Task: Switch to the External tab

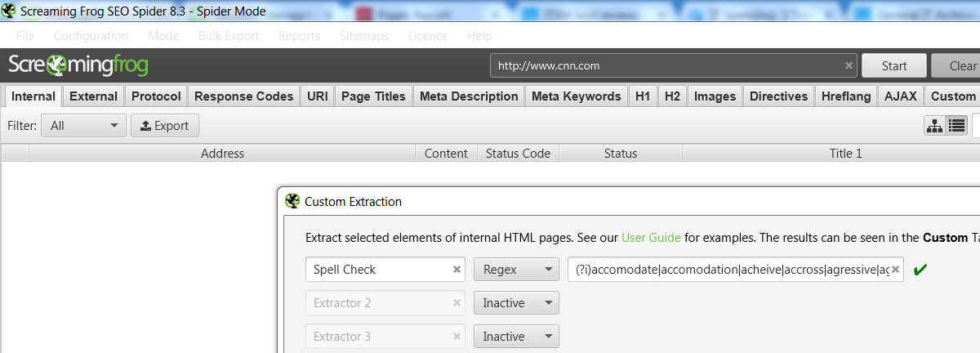Action: [x=93, y=96]
